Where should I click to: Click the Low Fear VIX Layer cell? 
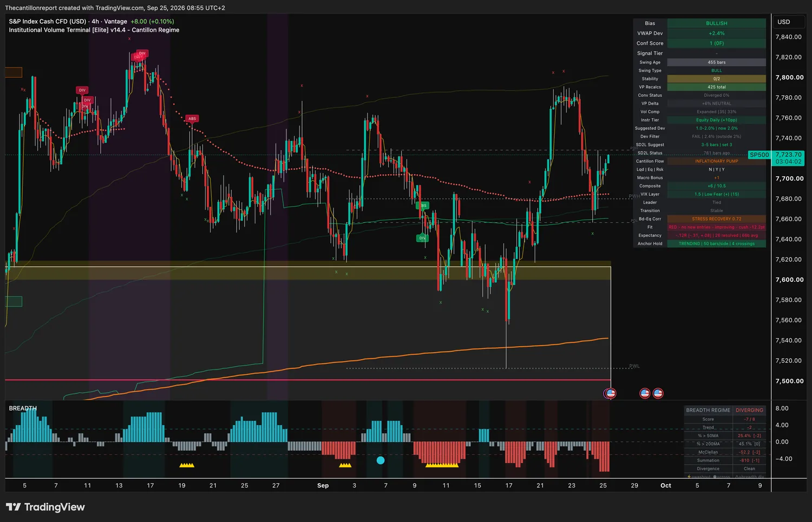(717, 194)
